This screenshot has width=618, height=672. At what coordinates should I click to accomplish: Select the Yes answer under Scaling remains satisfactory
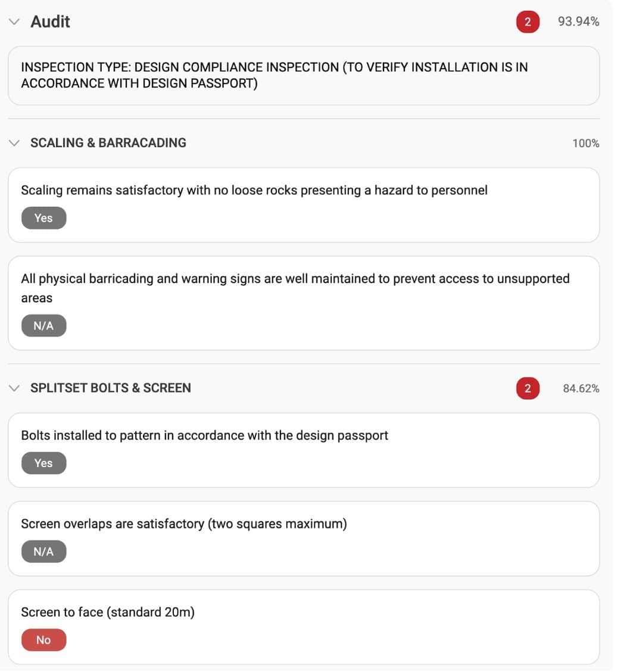pyautogui.click(x=43, y=218)
